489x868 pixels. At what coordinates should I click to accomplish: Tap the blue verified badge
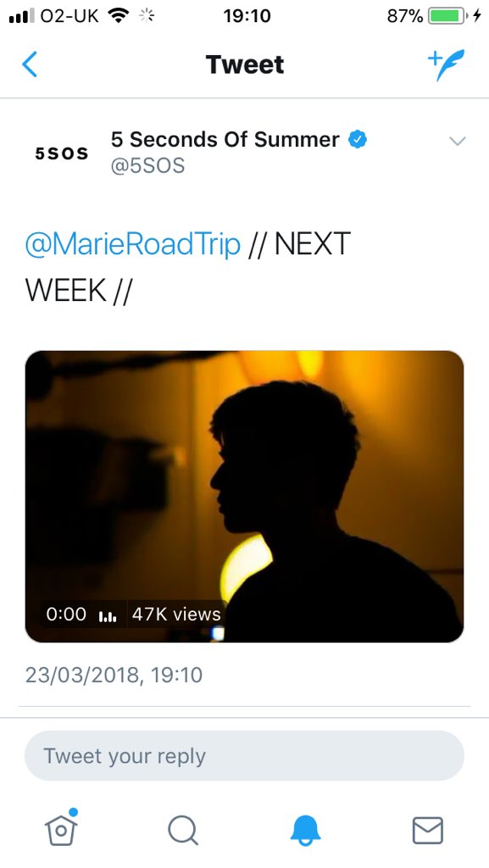358,140
